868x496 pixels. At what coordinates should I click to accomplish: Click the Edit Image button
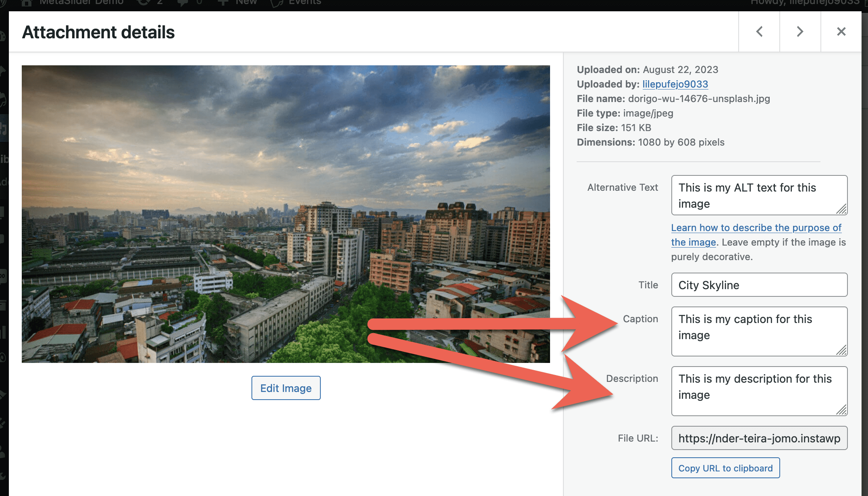click(x=286, y=388)
